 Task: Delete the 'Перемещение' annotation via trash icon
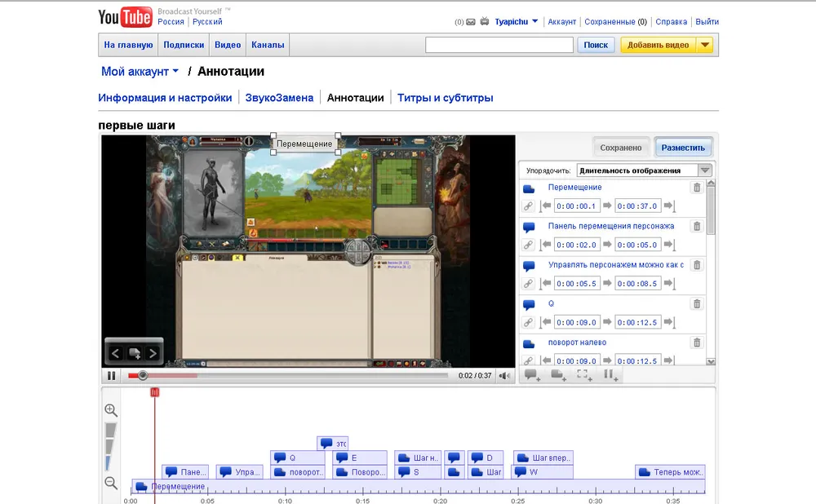[x=696, y=188]
